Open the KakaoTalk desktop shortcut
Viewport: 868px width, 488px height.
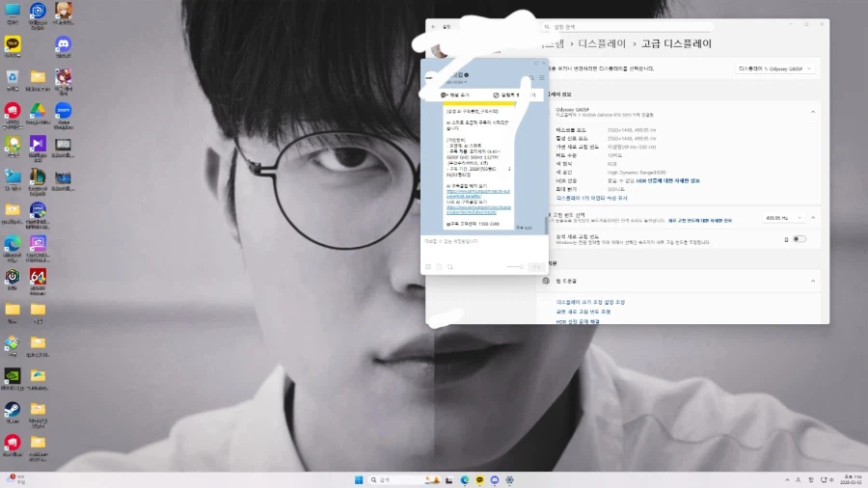(x=13, y=46)
